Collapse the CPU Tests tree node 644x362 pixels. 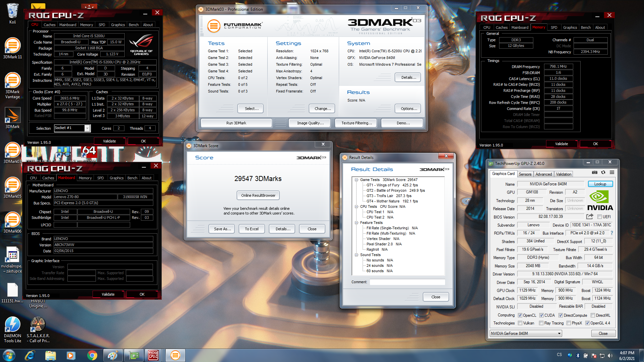click(x=356, y=207)
